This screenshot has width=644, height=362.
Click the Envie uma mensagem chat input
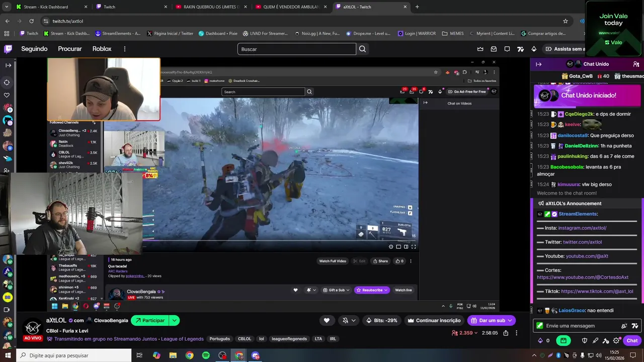pyautogui.click(x=579, y=326)
